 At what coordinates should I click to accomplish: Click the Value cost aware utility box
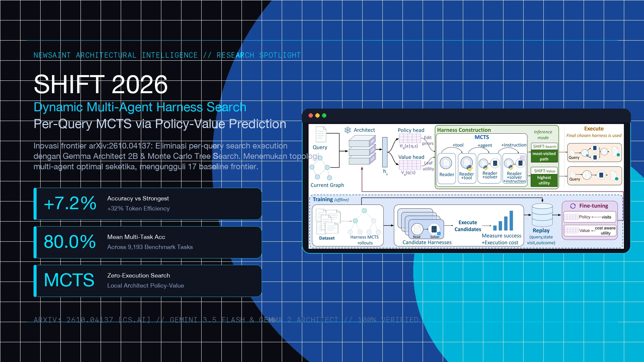[590, 231]
